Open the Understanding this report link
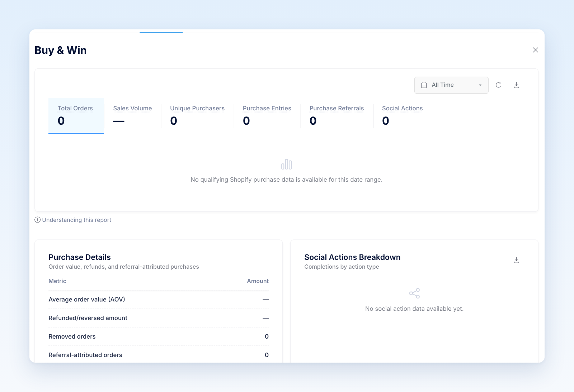574x392 pixels. (77, 220)
